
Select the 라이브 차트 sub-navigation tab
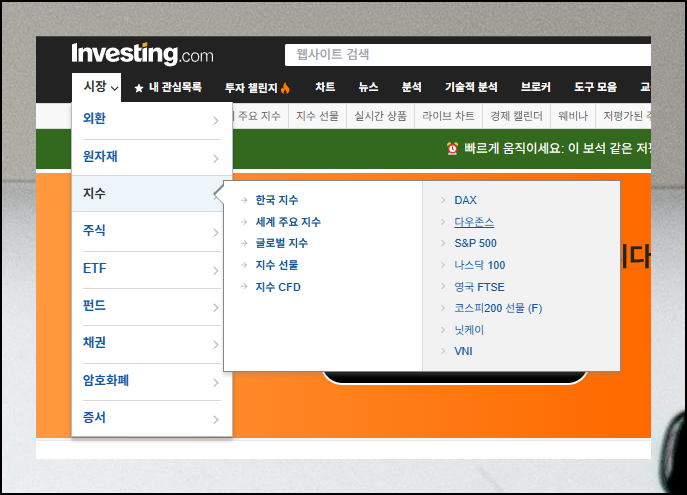448,116
